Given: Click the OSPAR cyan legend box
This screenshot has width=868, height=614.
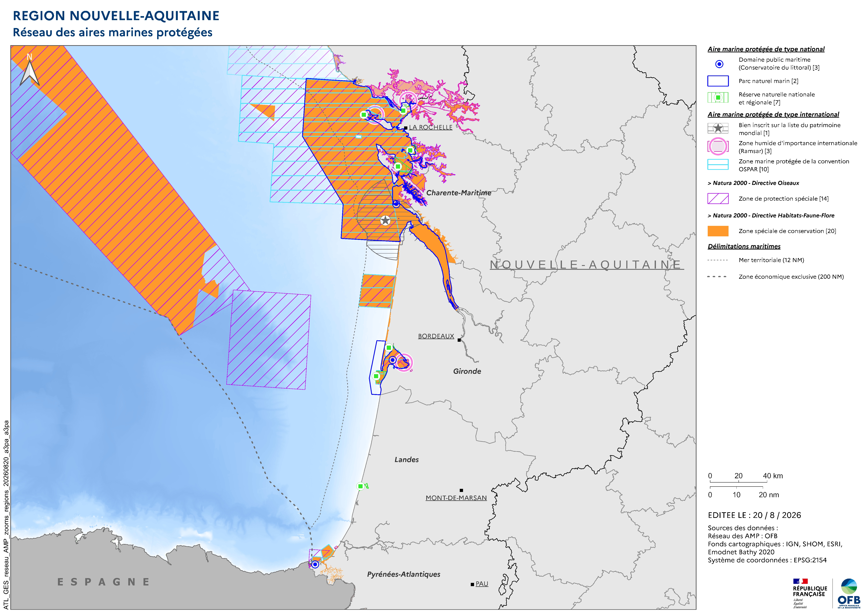Looking at the screenshot, I should pyautogui.click(x=718, y=165).
